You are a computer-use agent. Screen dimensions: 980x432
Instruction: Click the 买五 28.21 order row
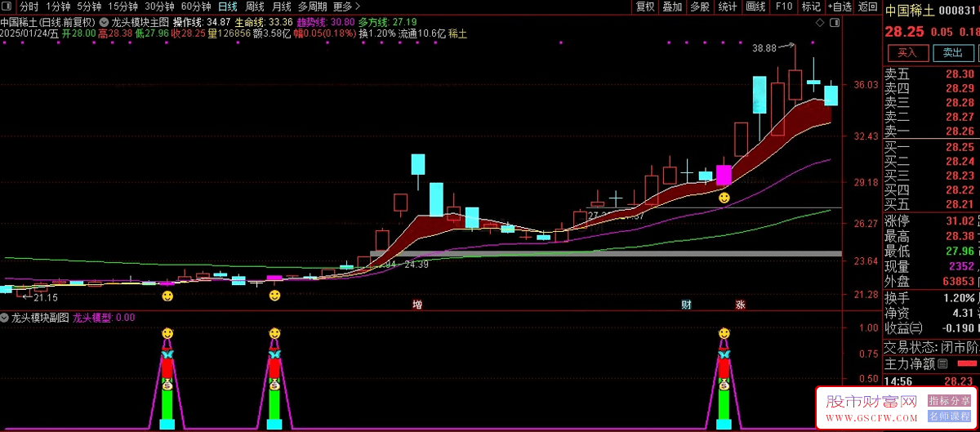point(931,205)
